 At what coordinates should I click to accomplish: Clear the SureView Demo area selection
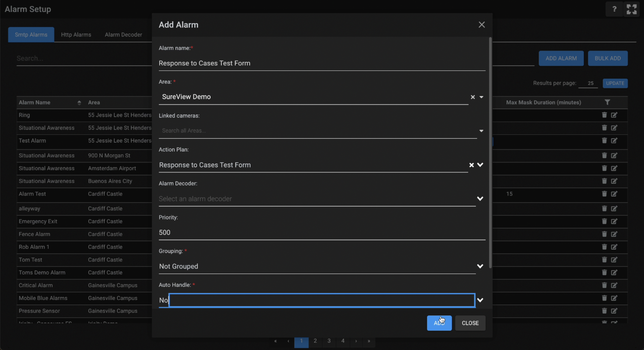473,97
